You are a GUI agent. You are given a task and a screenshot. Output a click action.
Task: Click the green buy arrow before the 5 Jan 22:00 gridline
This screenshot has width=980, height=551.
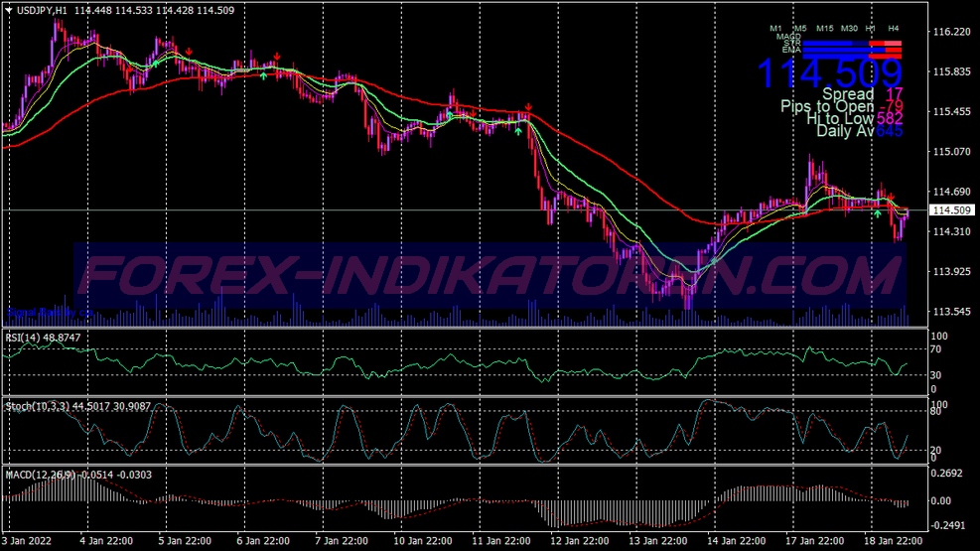(x=155, y=64)
